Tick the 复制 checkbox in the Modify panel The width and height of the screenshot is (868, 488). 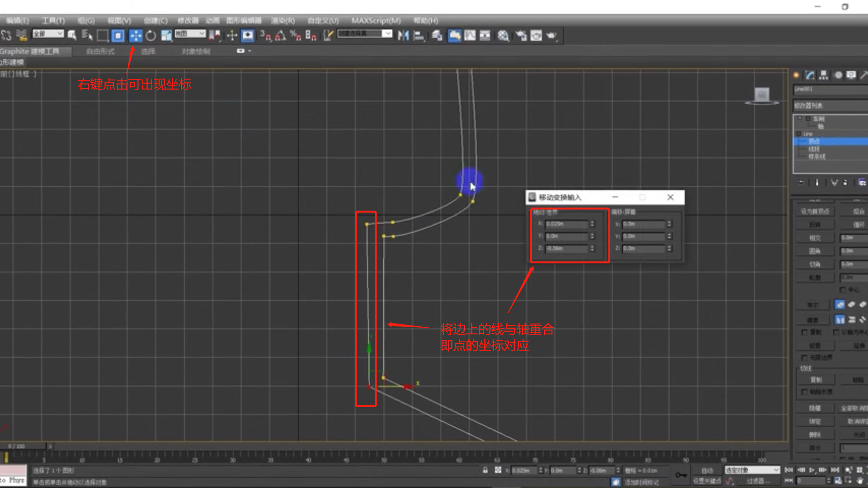pyautogui.click(x=804, y=332)
